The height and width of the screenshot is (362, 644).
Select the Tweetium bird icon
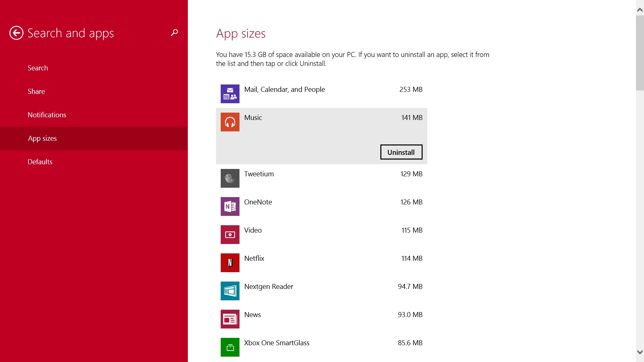pos(230,178)
